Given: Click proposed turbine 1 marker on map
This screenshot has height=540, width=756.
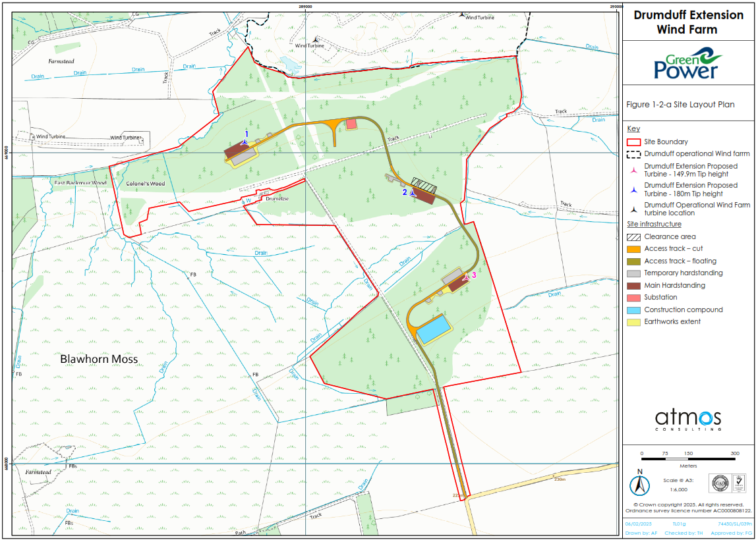Looking at the screenshot, I should point(245,142).
